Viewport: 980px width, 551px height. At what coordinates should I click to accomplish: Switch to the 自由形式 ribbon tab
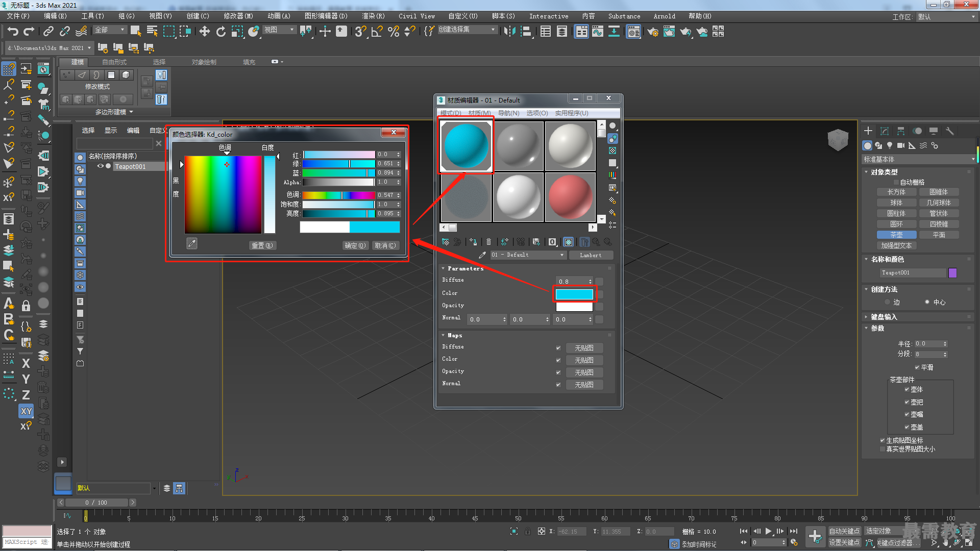(x=114, y=62)
